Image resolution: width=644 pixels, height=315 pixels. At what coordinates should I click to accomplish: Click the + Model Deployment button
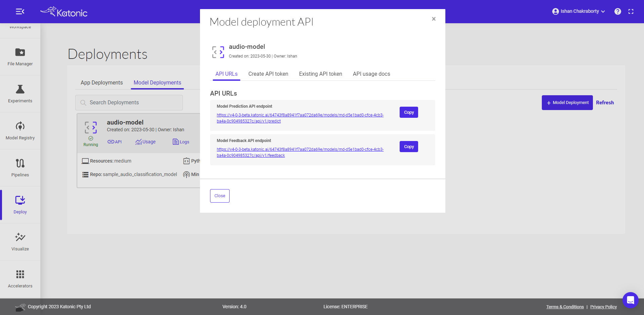pos(567,103)
